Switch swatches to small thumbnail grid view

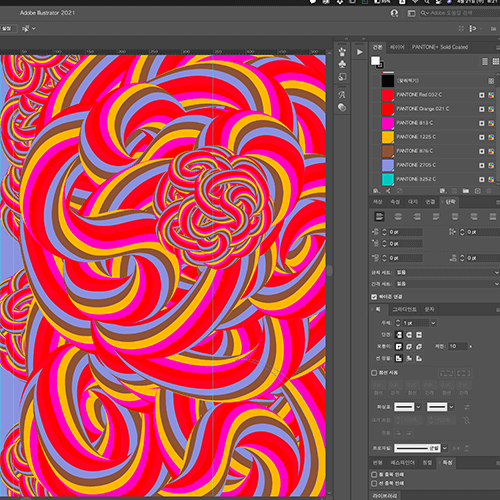pos(495,62)
